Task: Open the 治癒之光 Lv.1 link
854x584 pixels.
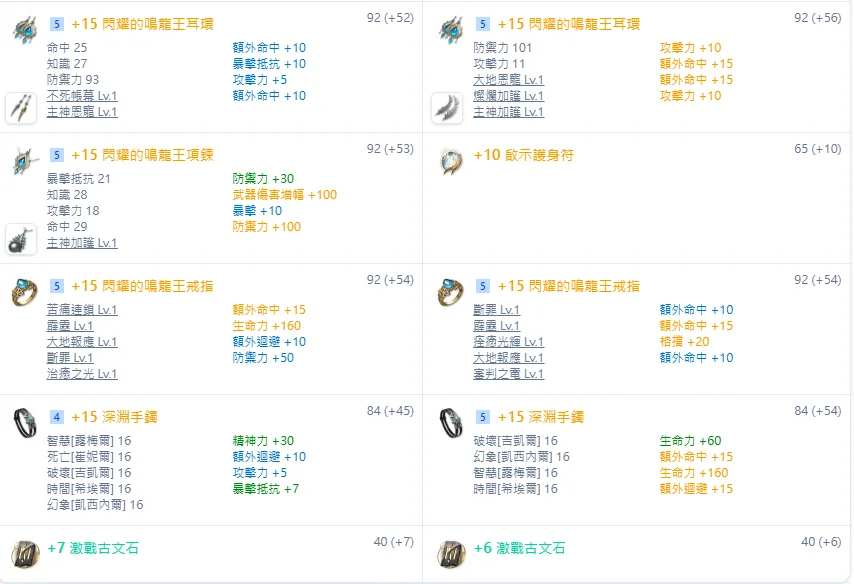Action: [x=82, y=374]
